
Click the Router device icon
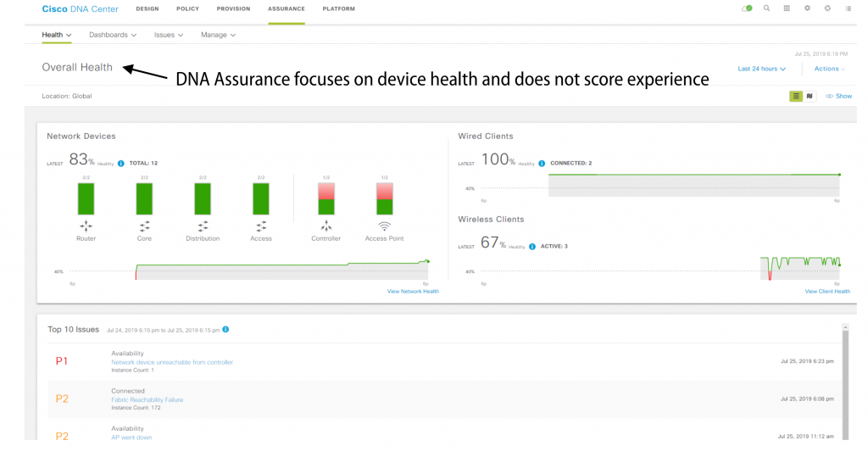click(x=86, y=226)
